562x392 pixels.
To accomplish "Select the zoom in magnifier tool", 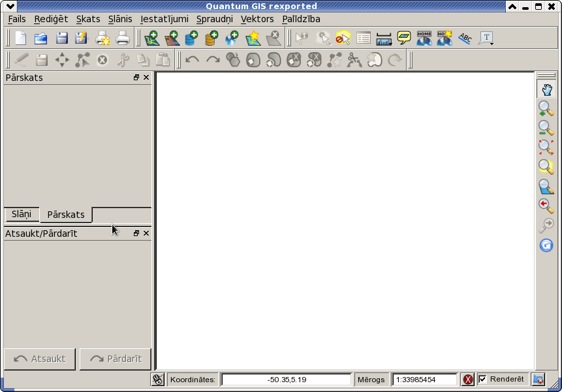I will (x=546, y=108).
